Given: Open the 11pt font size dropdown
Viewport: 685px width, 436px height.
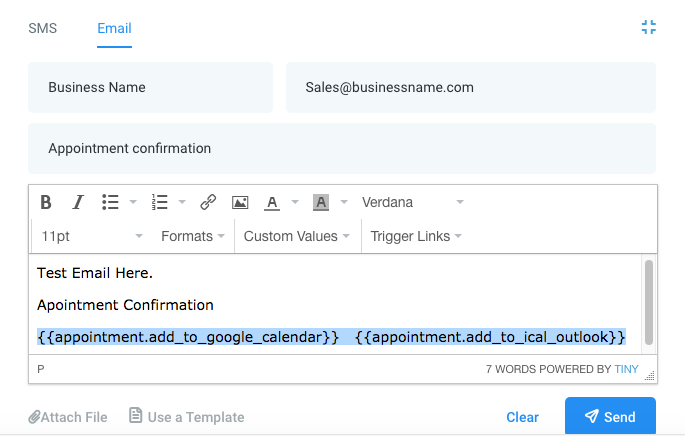Looking at the screenshot, I should point(92,236).
